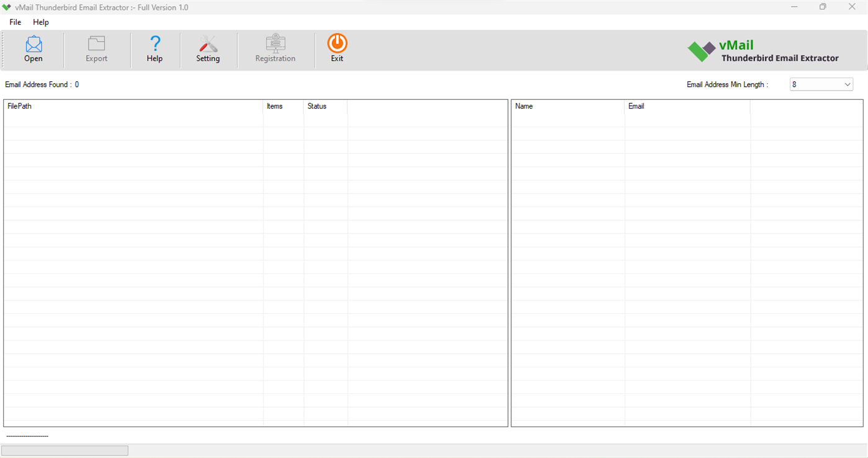Click the Thunderbird Email Extractor branding text

pyautogui.click(x=779, y=58)
